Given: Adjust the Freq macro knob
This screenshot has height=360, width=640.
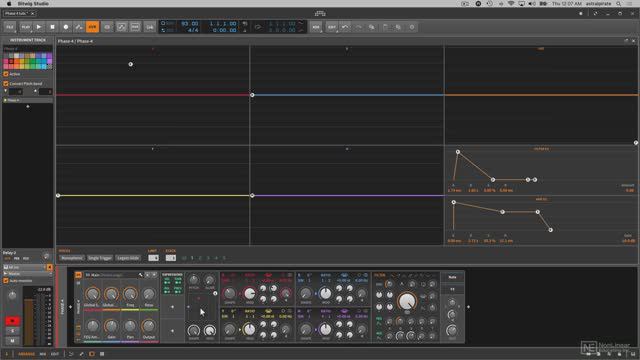Looking at the screenshot, I should 130,293.
